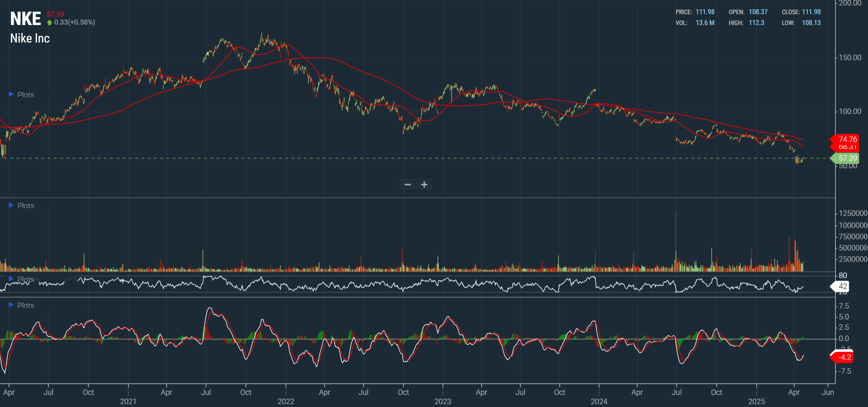Click the 2021 year label on time axis
Screen dimensions: 868x407
pos(128,402)
